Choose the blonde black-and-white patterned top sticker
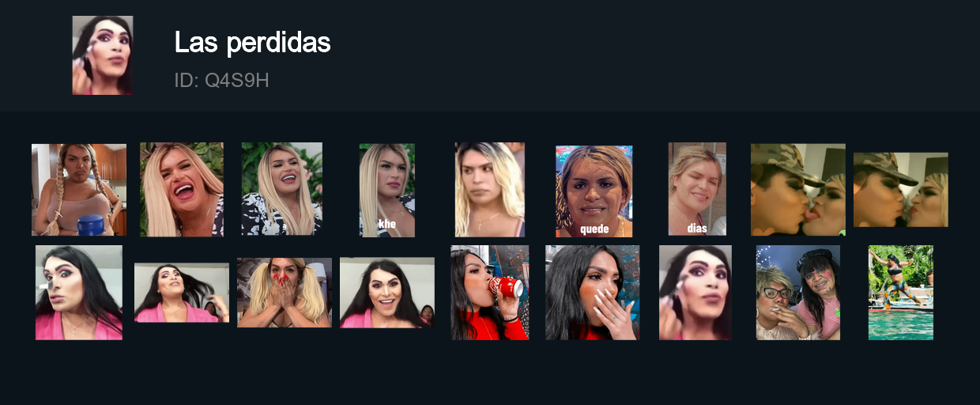This screenshot has height=405, width=980. click(282, 189)
